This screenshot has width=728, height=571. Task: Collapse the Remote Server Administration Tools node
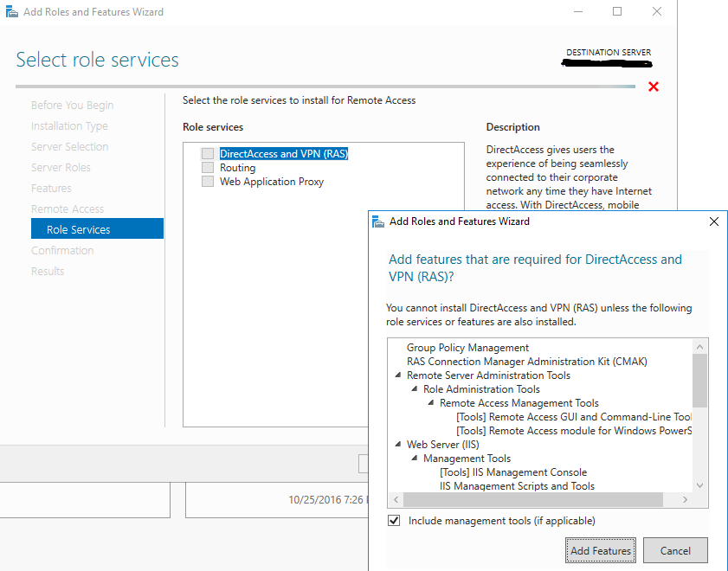pos(398,375)
